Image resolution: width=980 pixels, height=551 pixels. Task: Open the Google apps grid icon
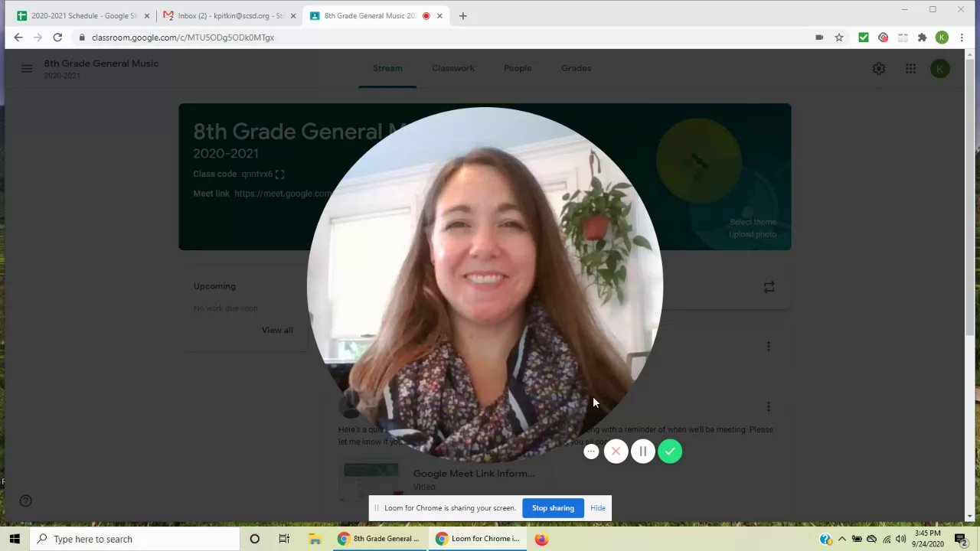[x=910, y=69]
